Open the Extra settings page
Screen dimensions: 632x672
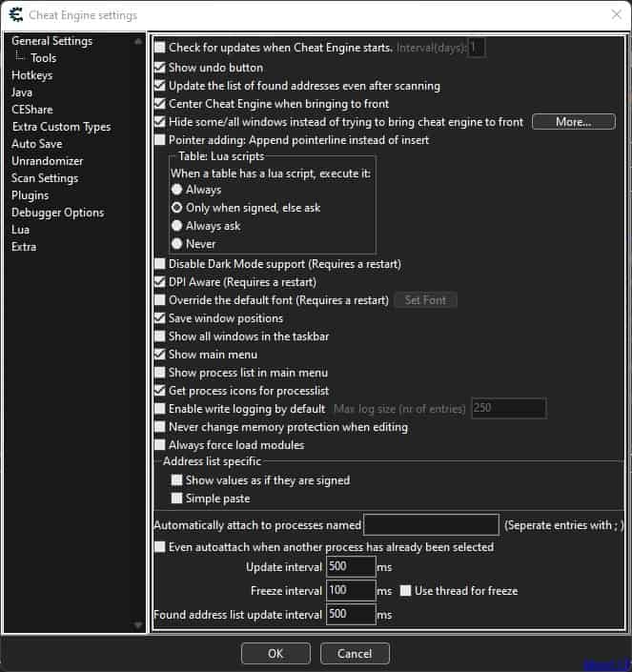click(x=24, y=247)
